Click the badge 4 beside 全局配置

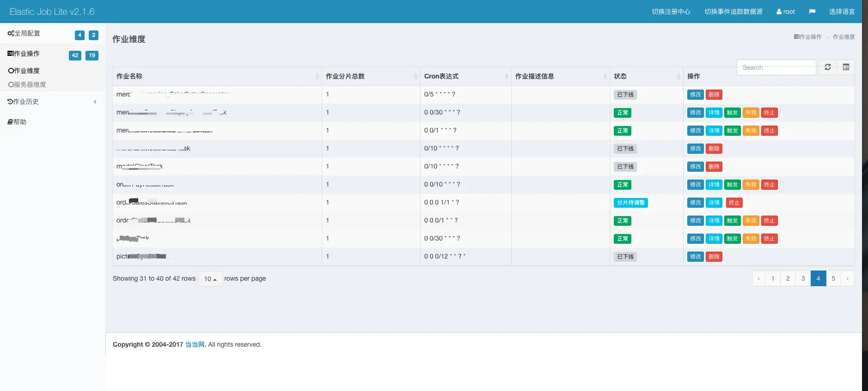tap(79, 35)
